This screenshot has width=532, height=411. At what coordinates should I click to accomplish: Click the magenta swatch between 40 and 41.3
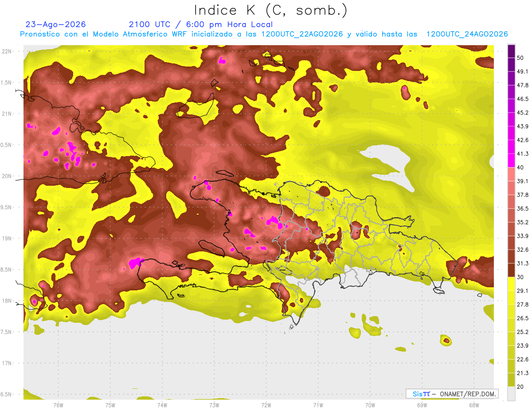[511, 160]
